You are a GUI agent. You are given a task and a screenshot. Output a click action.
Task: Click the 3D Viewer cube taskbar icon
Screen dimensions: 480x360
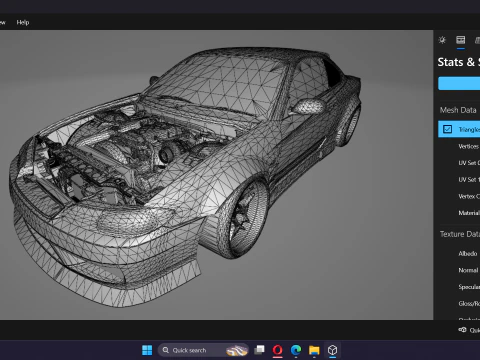click(x=332, y=350)
